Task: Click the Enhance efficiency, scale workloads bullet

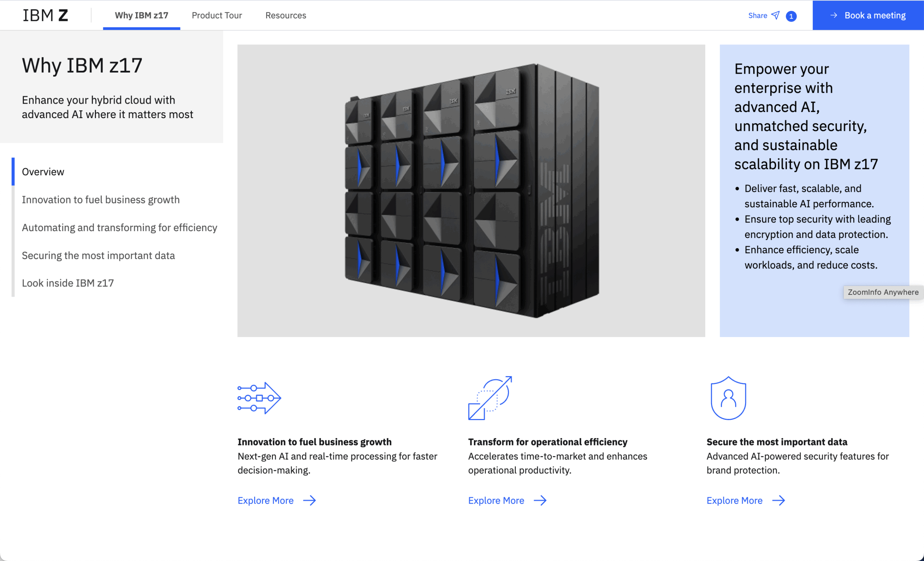Action: click(810, 257)
